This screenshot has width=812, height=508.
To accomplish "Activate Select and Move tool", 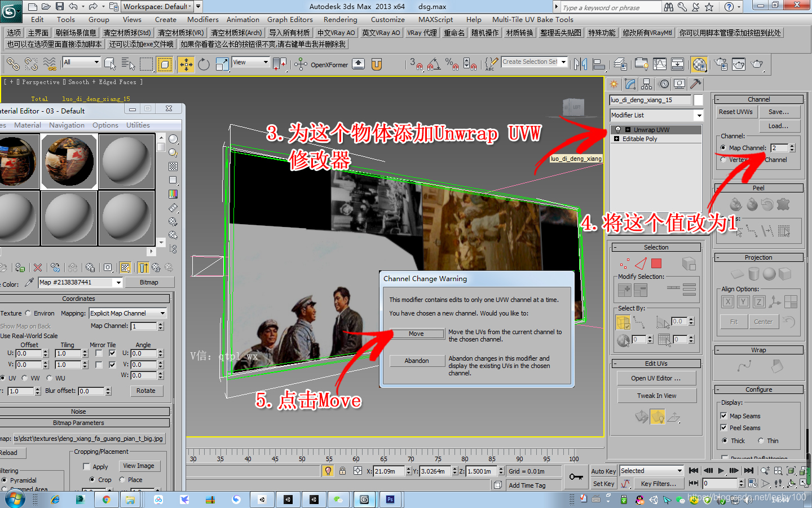I will [x=186, y=64].
